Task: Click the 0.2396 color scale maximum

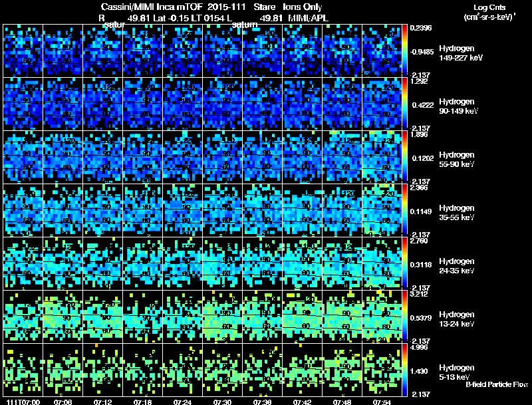Action: [421, 28]
